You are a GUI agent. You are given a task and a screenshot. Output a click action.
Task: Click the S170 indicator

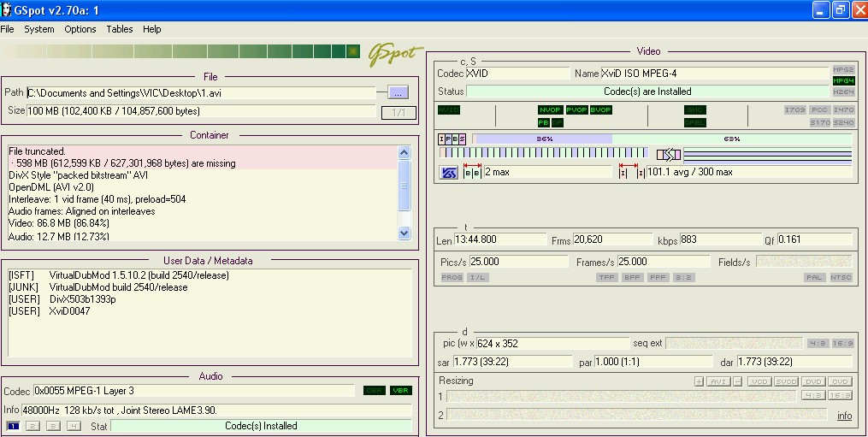pyautogui.click(x=820, y=122)
